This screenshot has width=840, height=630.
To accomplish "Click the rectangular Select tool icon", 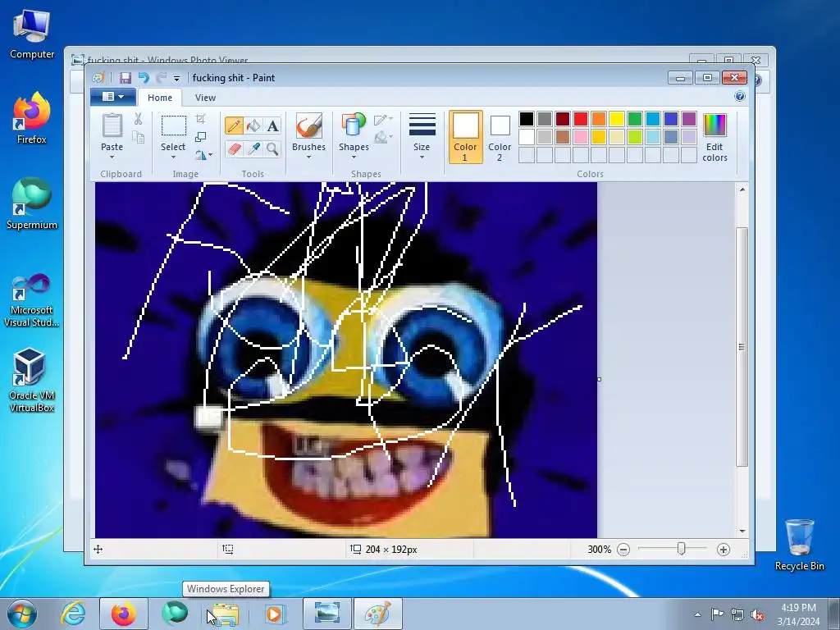I will coord(174,126).
